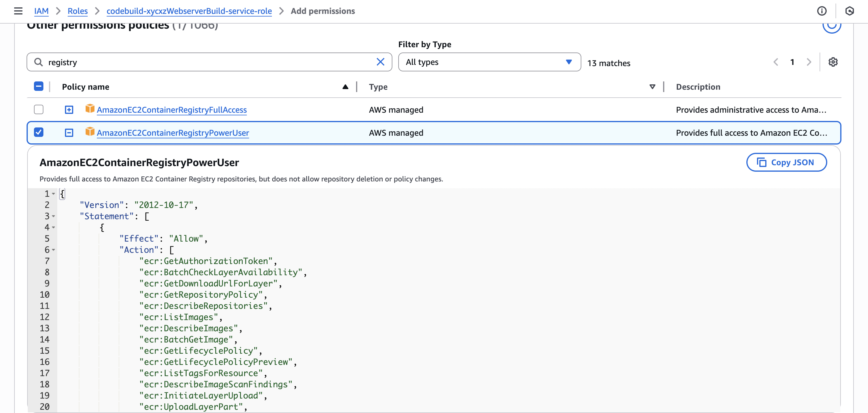Go to next results page
The height and width of the screenshot is (413, 868).
(x=809, y=62)
